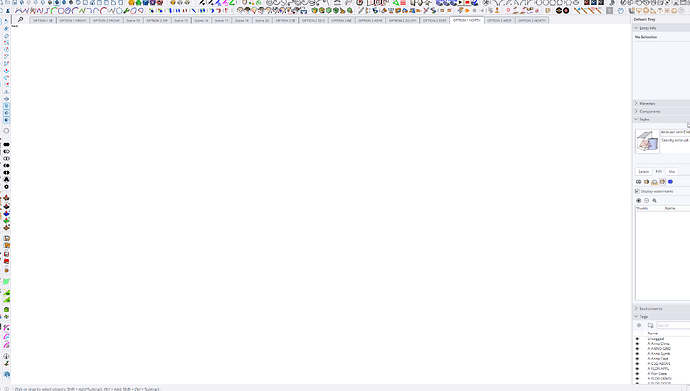Open the Edit tab in Styles panel

coord(658,172)
